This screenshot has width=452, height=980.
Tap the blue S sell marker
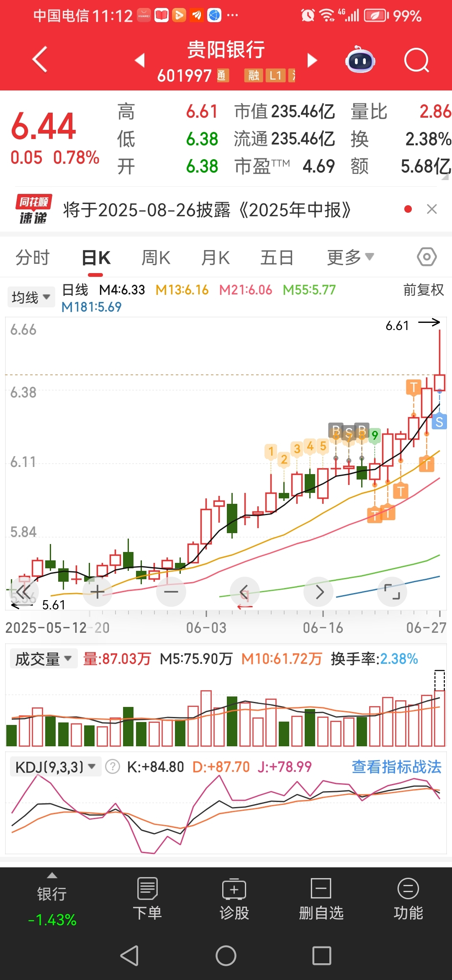pos(439,422)
